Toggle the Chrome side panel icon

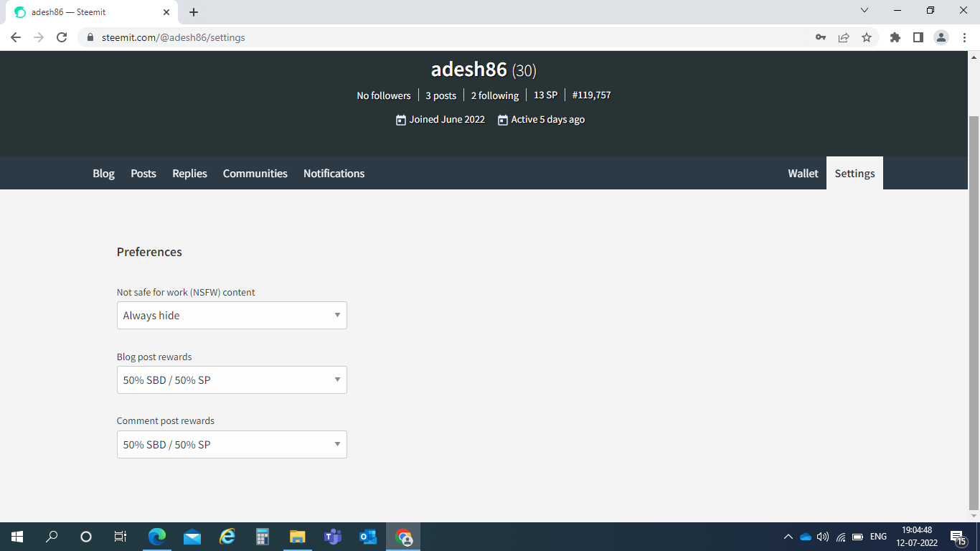[x=918, y=37]
